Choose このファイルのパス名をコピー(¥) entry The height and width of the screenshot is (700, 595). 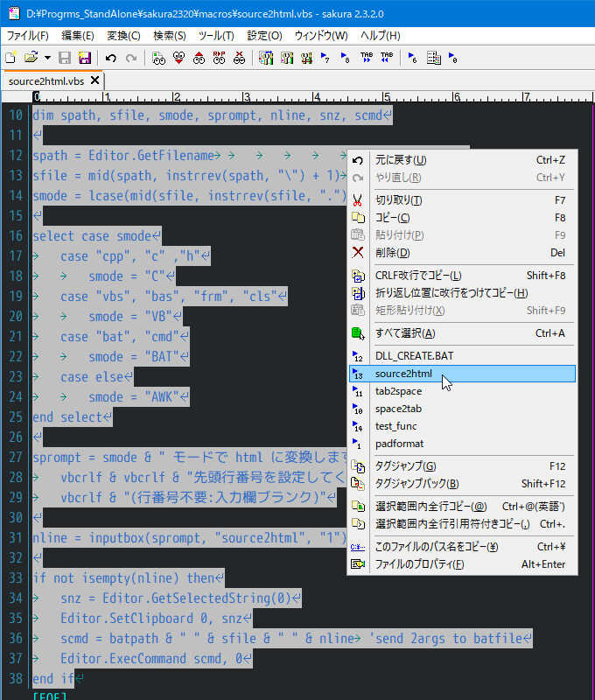462,546
